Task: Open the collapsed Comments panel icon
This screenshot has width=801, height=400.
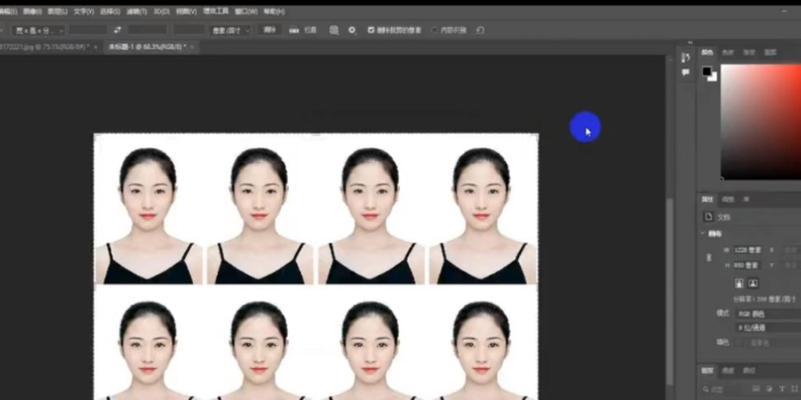Action: [686, 73]
